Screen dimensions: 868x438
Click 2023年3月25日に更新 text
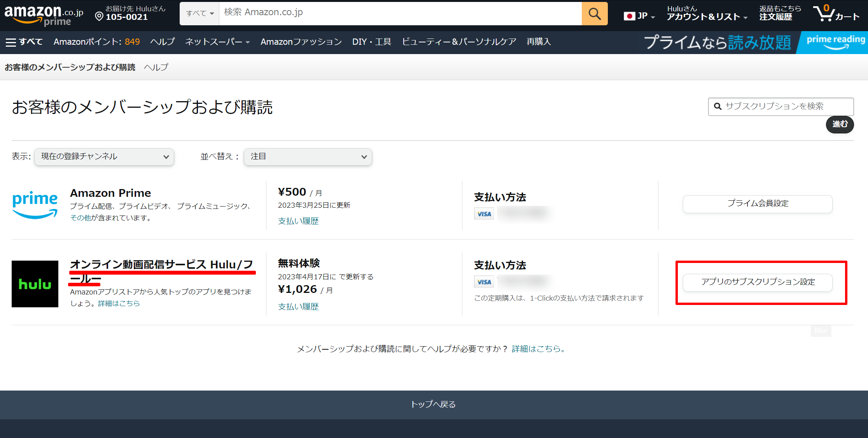pyautogui.click(x=314, y=205)
